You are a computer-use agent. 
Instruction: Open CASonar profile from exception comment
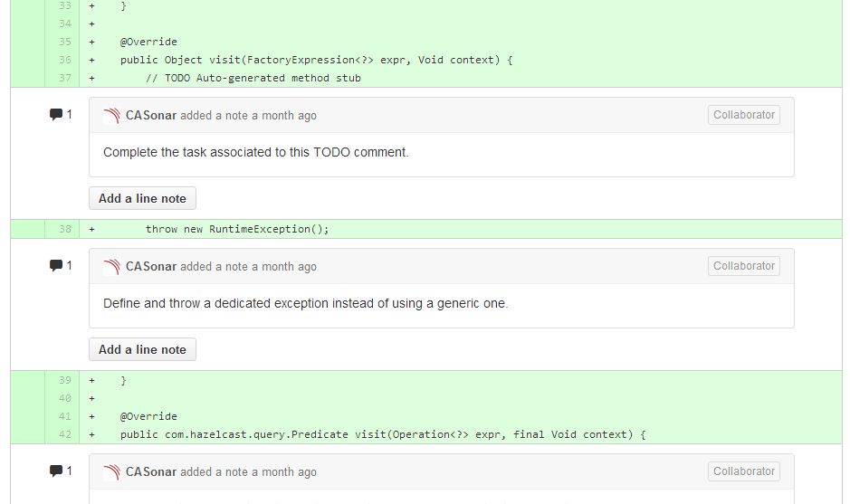tap(151, 267)
